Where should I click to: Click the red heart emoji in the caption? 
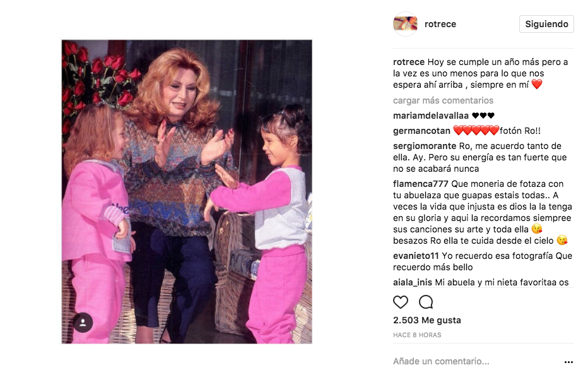[537, 85]
